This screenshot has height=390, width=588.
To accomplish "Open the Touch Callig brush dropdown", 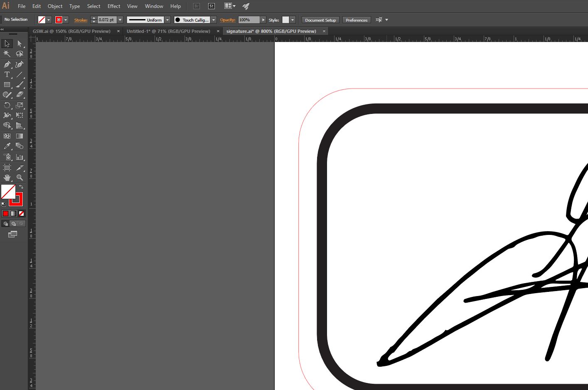I will point(214,20).
